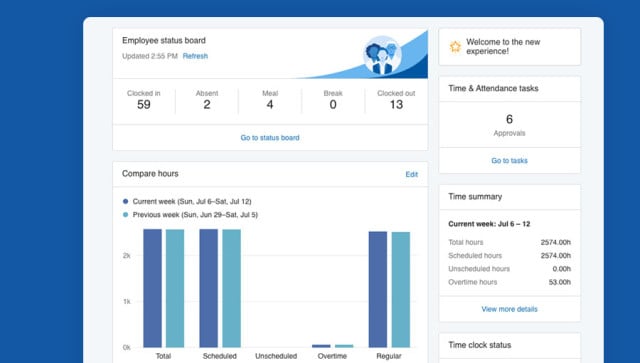Click the Scheduled hours row in Time summary
Image resolution: width=640 pixels, height=363 pixels.
509,256
